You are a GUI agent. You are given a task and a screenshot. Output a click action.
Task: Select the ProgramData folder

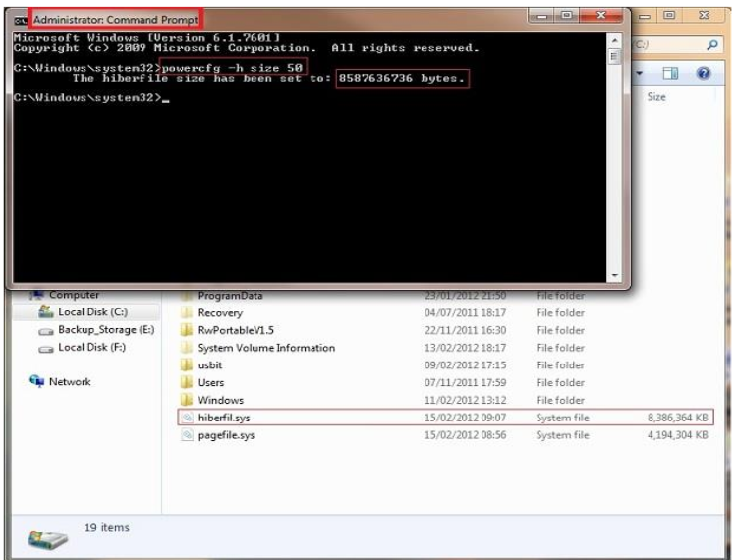point(230,296)
